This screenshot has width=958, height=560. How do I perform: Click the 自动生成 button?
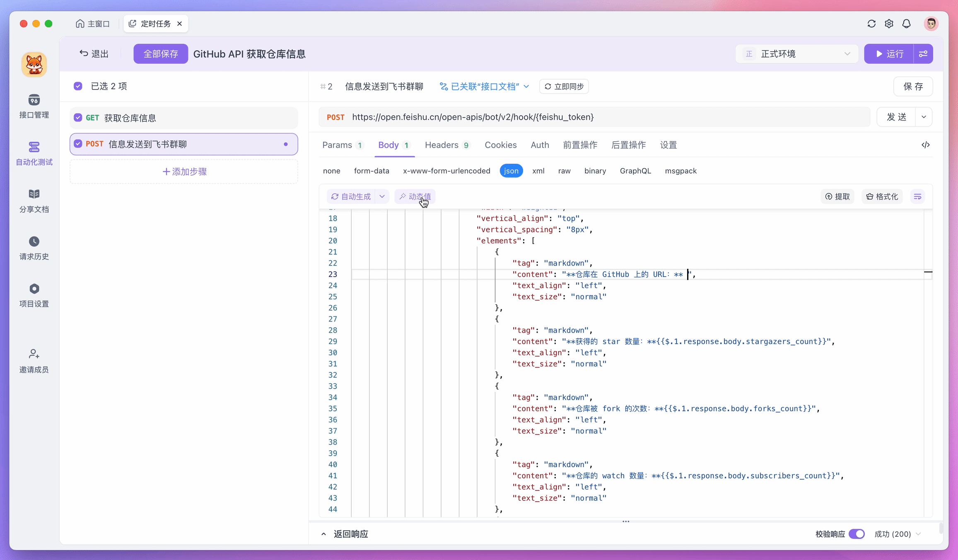[351, 197]
